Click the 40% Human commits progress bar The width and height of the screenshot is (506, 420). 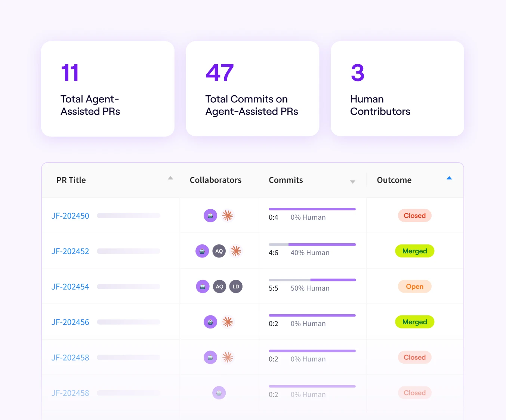click(x=312, y=245)
